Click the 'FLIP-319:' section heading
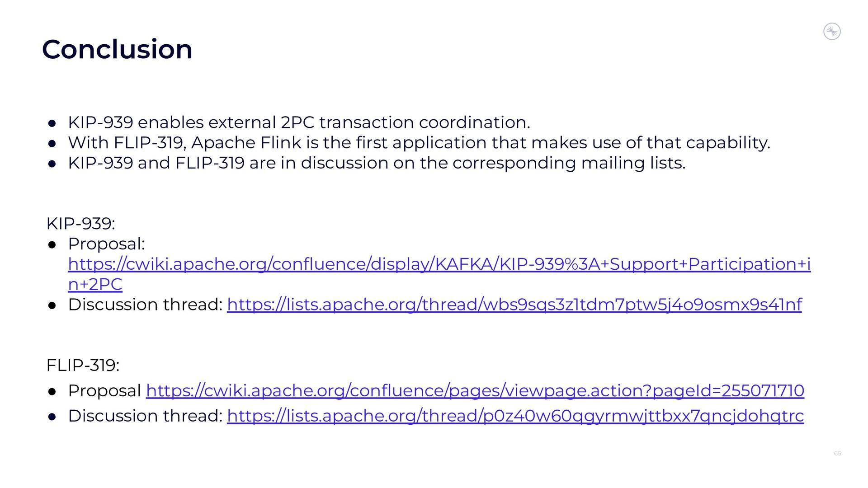This screenshot has width=868, height=488. (x=83, y=365)
